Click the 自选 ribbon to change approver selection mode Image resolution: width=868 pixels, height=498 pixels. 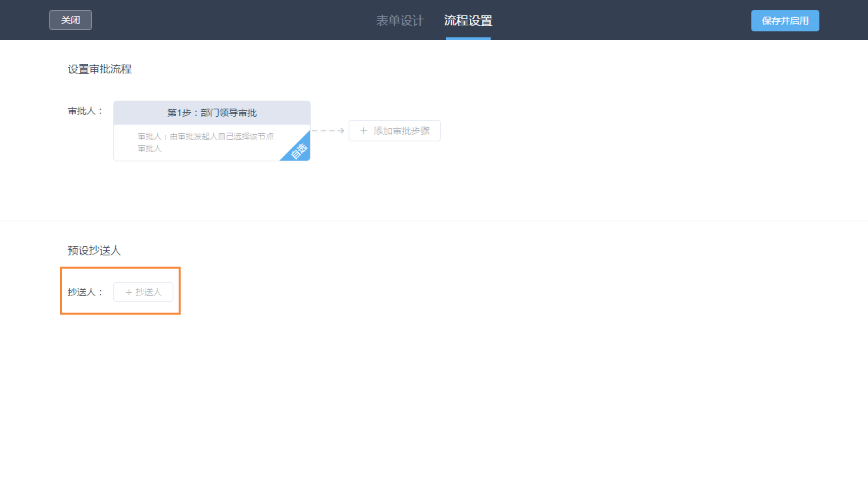click(298, 152)
